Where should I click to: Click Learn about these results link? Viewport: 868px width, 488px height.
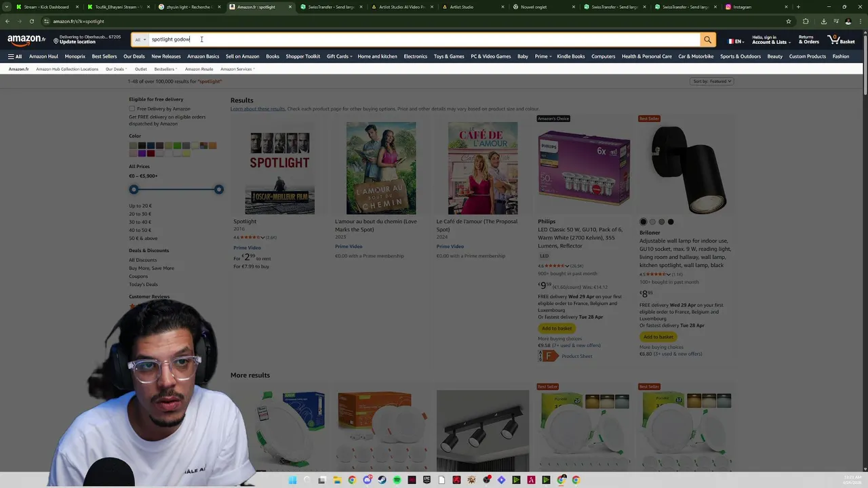point(258,109)
